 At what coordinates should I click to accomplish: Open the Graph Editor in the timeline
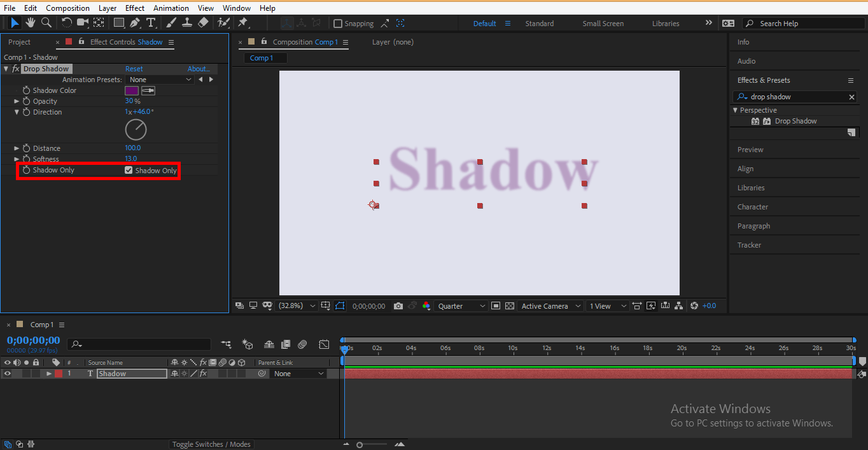(324, 344)
